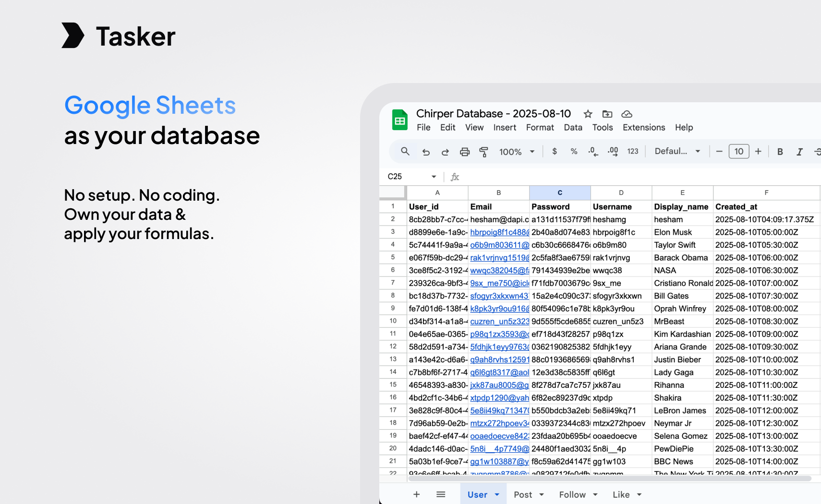Open the Tools menu
This screenshot has height=504, width=821.
603,128
